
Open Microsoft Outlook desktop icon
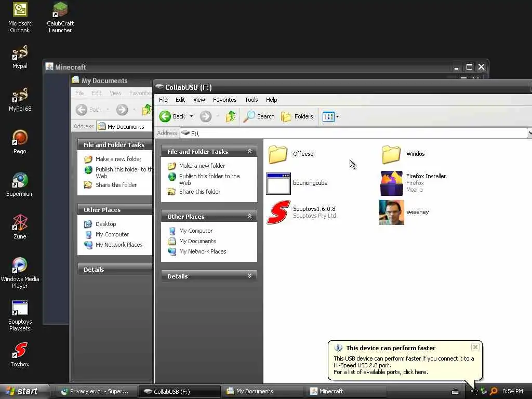click(20, 17)
